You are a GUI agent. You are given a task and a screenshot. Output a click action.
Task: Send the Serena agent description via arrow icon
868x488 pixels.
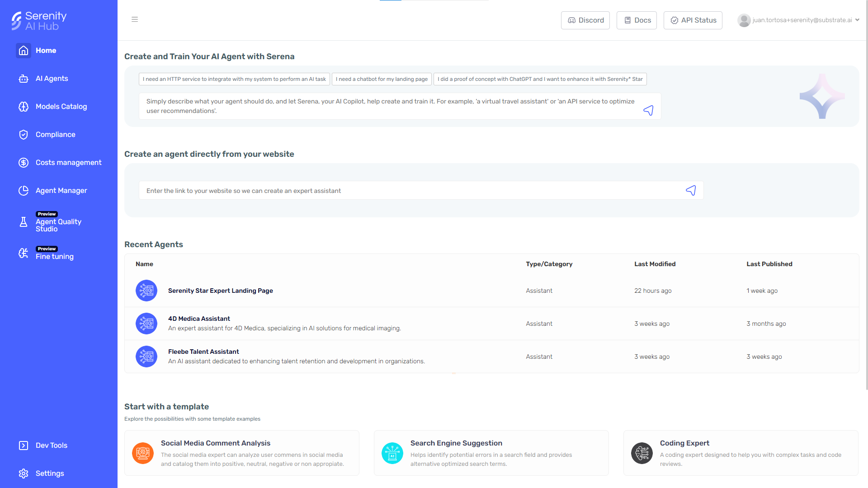[x=648, y=110]
